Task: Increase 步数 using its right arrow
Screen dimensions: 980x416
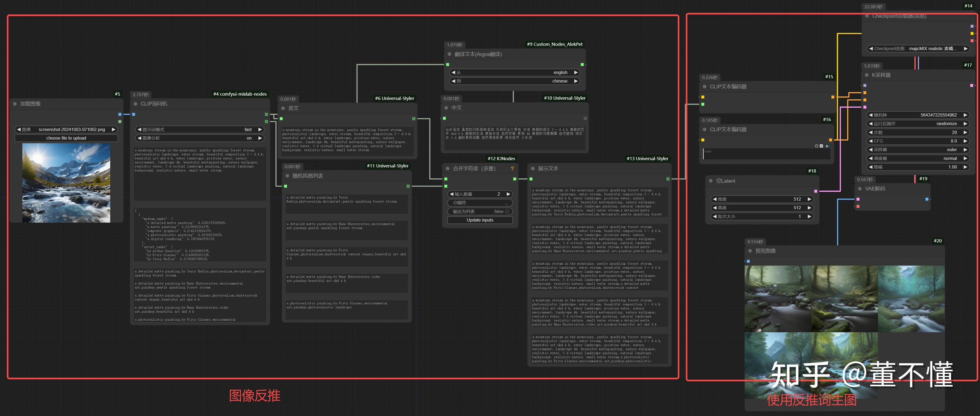Action: point(965,132)
